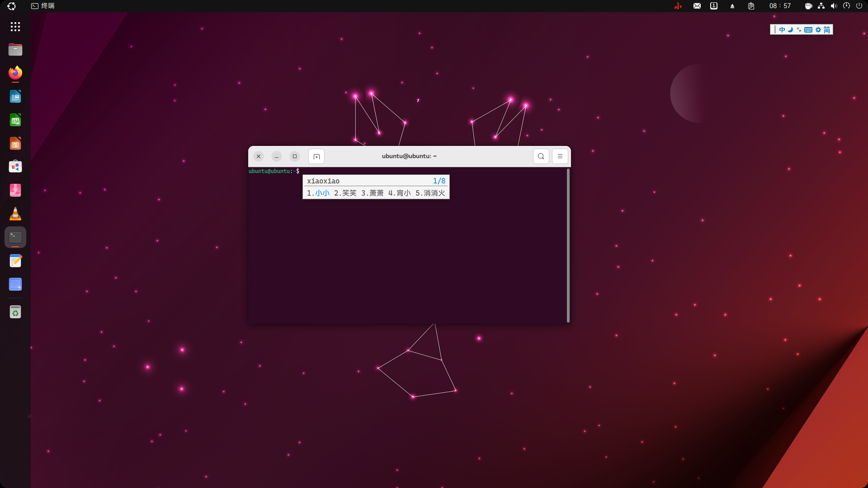The width and height of the screenshot is (868, 488).
Task: Toggle Chinese punctuation on IME bar
Action: [799, 30]
